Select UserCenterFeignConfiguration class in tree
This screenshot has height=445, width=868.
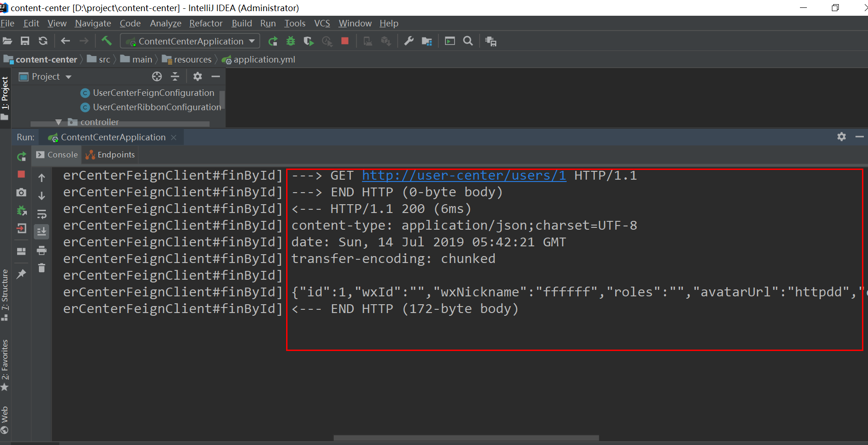[153, 93]
